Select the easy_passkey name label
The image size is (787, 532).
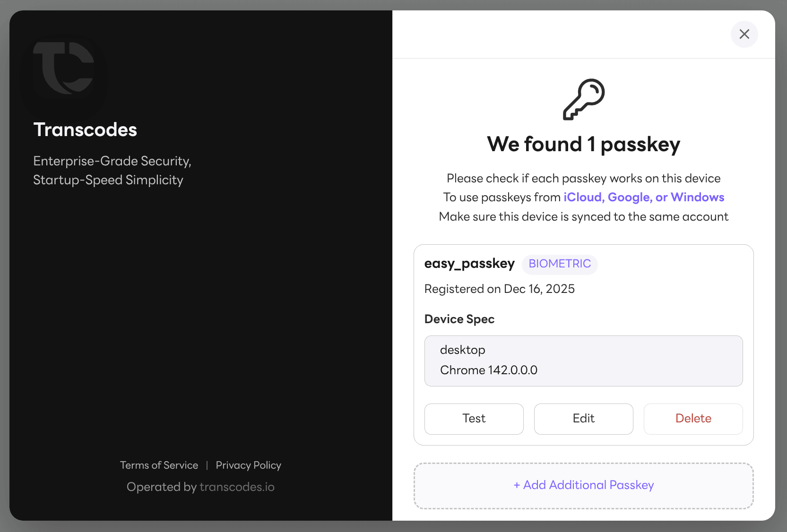click(x=469, y=264)
